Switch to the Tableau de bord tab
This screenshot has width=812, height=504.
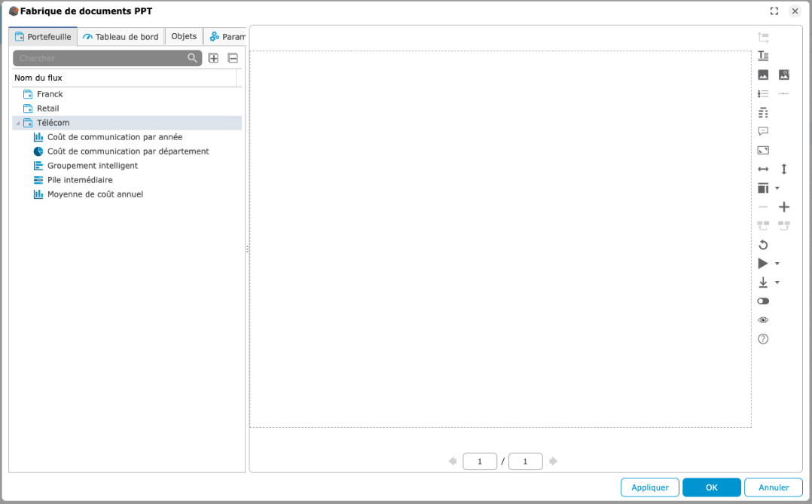pos(121,37)
